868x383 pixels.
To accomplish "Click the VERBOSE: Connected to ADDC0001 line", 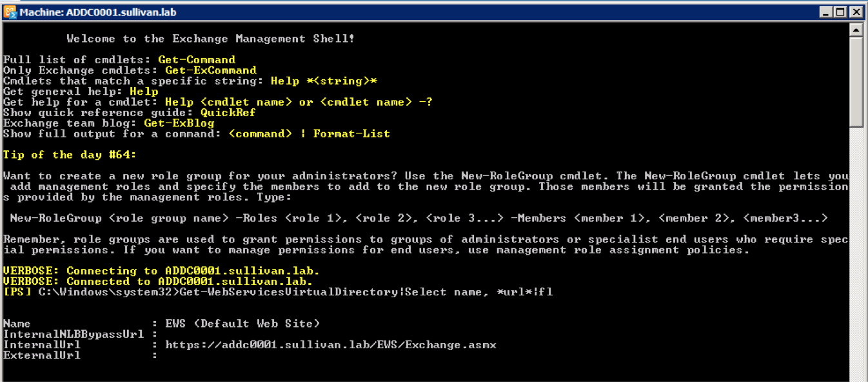I will pos(158,282).
